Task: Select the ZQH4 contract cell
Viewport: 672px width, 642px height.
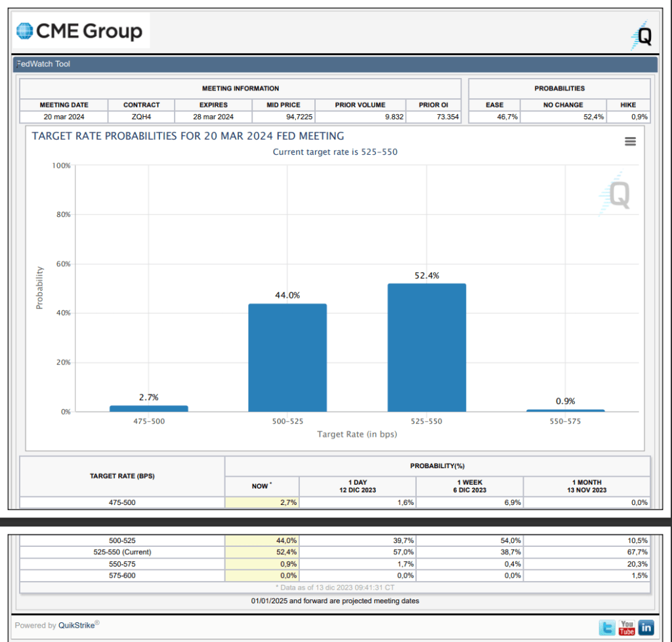Action: 141,117
